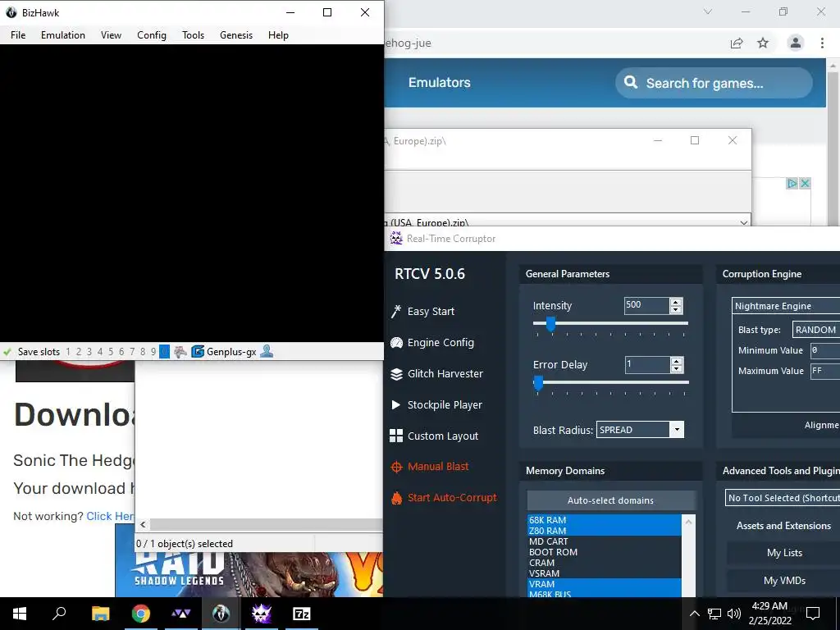The width and height of the screenshot is (840, 630).
Task: Close the ad using the X icon
Action: 805,183
